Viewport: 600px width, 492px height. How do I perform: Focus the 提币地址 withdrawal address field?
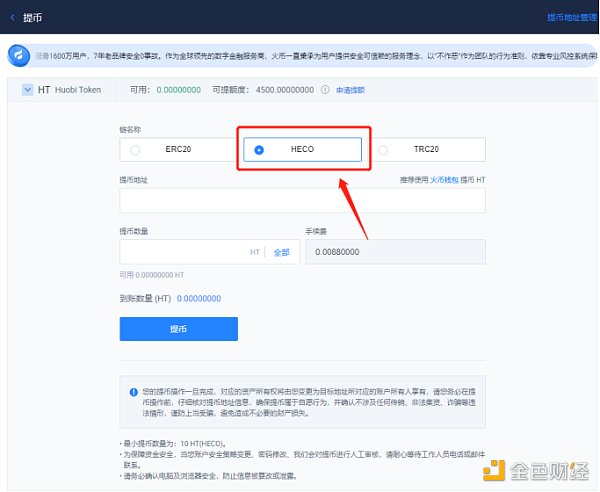301,200
